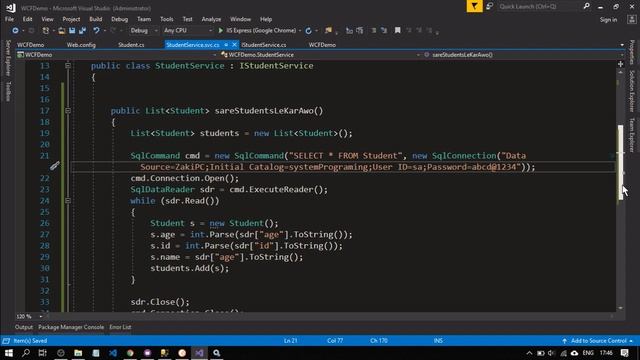The width and height of the screenshot is (640, 360).
Task: Open the notification flag icon
Action: [474, 6]
